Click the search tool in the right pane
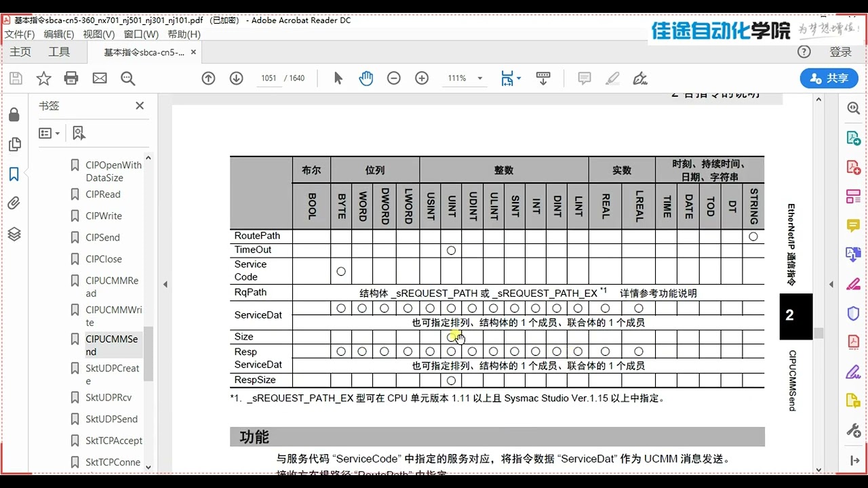This screenshot has height=488, width=868. coord(854,108)
